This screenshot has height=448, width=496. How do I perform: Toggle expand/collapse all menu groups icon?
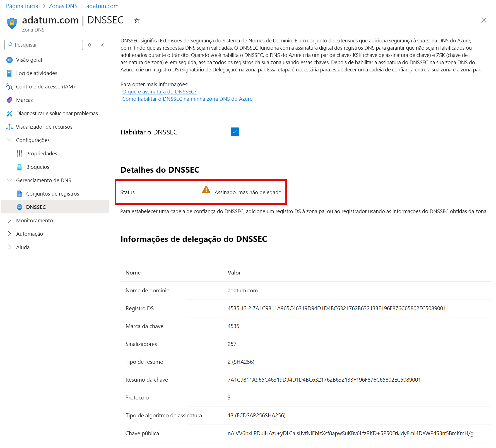tap(90, 45)
